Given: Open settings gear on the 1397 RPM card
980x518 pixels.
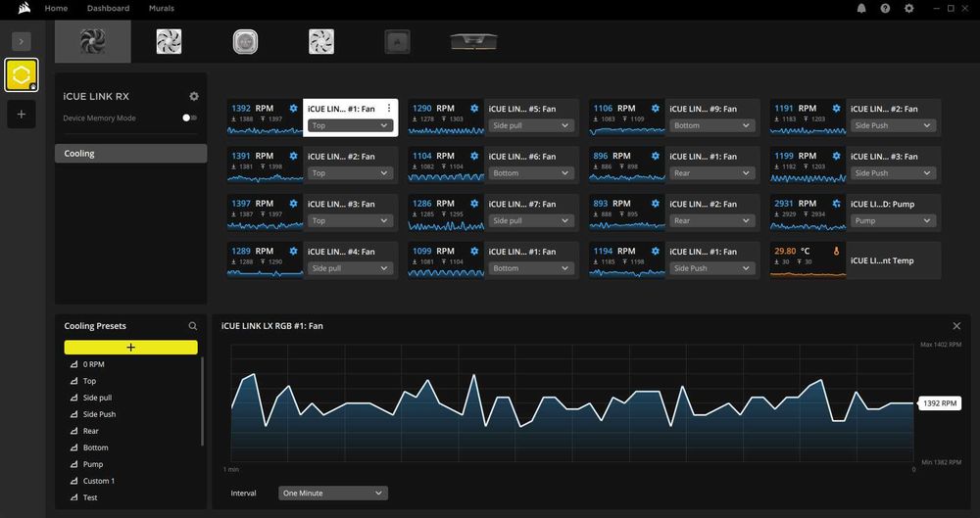Looking at the screenshot, I should tap(293, 203).
